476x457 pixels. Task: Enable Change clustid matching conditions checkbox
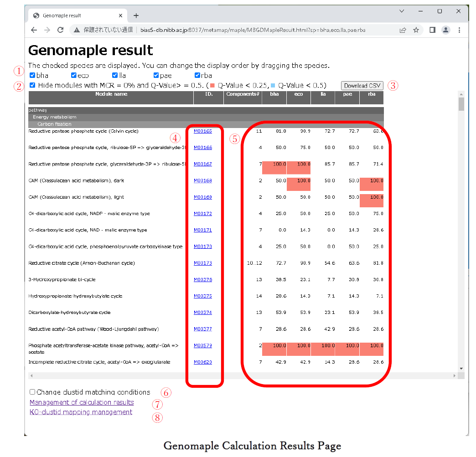[32, 392]
